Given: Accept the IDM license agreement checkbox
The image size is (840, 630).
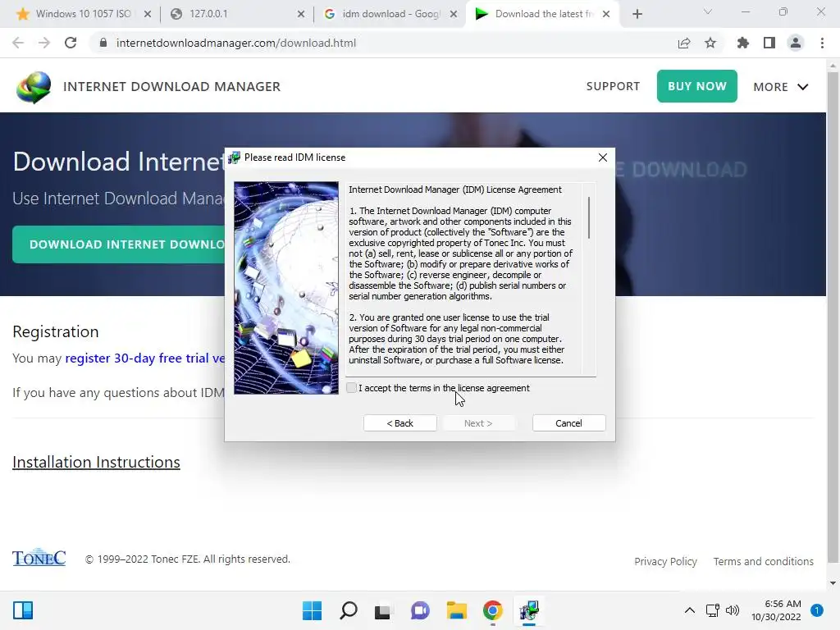Looking at the screenshot, I should [351, 388].
